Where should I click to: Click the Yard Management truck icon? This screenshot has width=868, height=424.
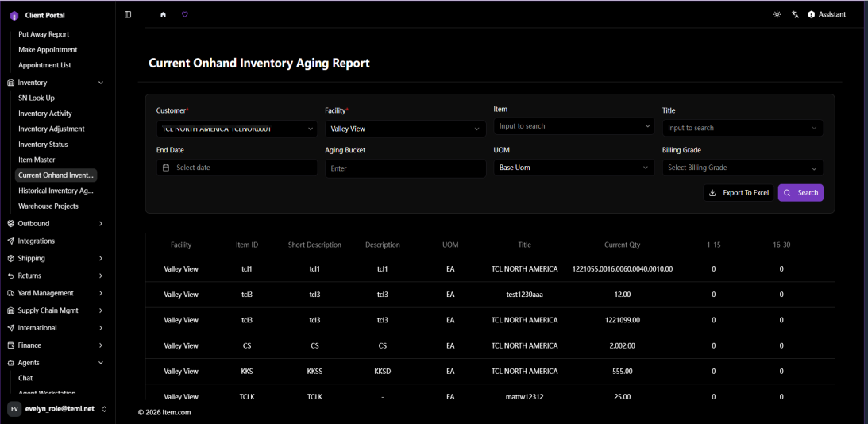(x=10, y=293)
